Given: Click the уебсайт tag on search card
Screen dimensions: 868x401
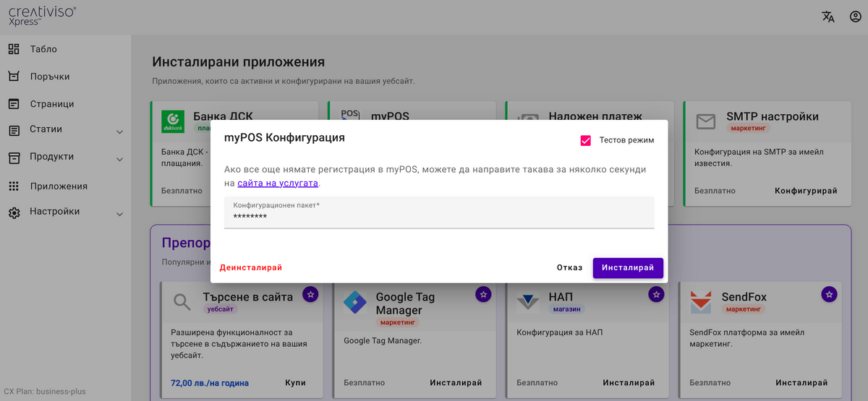Looking at the screenshot, I should click(221, 309).
